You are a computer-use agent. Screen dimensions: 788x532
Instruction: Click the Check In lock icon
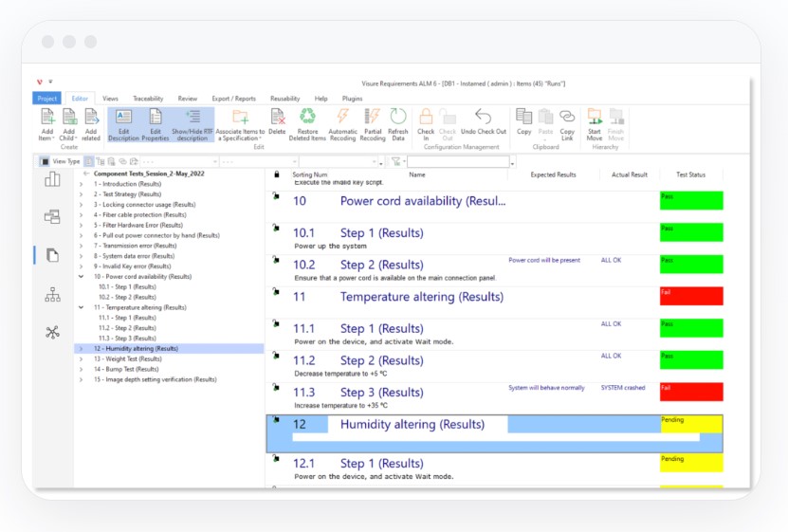pyautogui.click(x=426, y=117)
